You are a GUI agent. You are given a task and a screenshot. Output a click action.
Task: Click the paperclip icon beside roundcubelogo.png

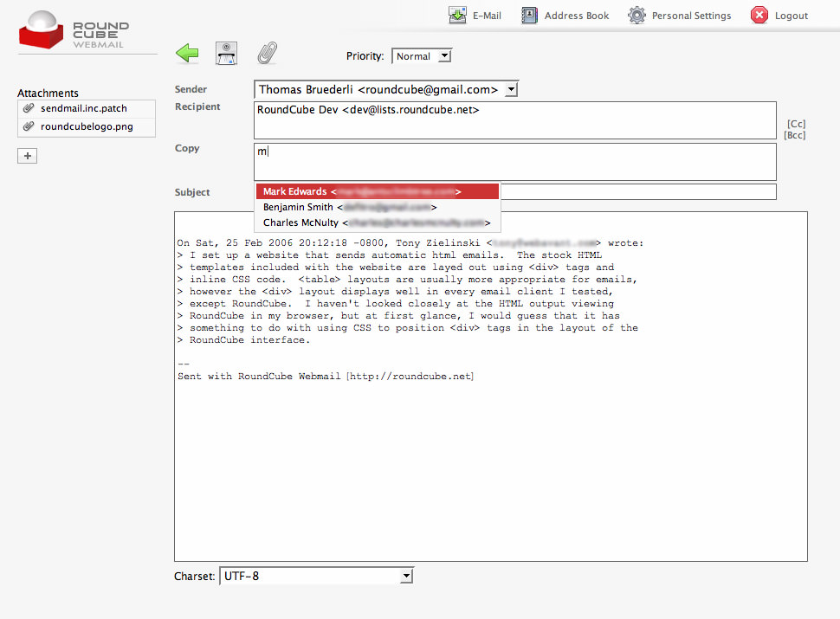pos(29,126)
